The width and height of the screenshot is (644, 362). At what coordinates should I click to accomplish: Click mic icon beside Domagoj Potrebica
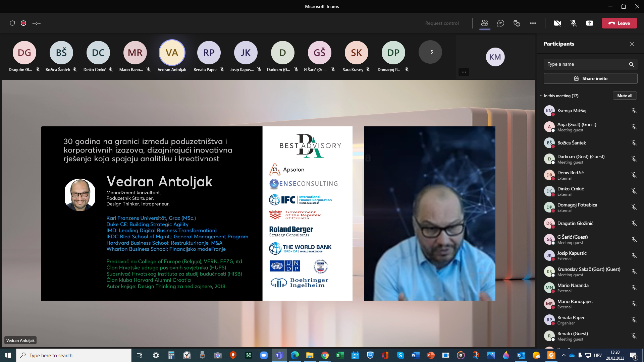pos(634,207)
